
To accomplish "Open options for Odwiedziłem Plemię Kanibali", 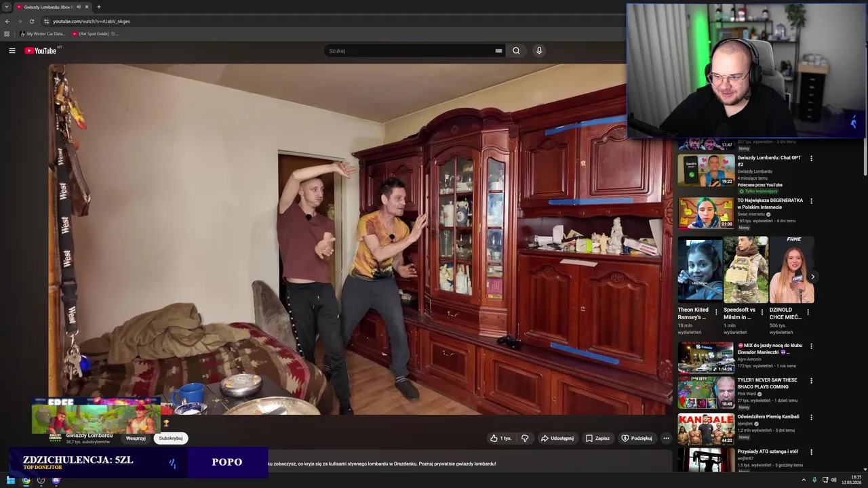I will 811,418.
